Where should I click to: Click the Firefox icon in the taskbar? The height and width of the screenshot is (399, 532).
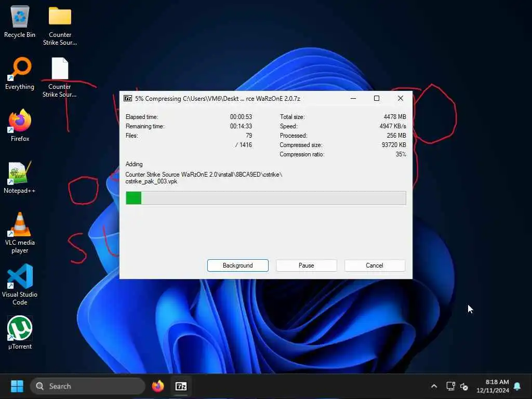pyautogui.click(x=158, y=386)
